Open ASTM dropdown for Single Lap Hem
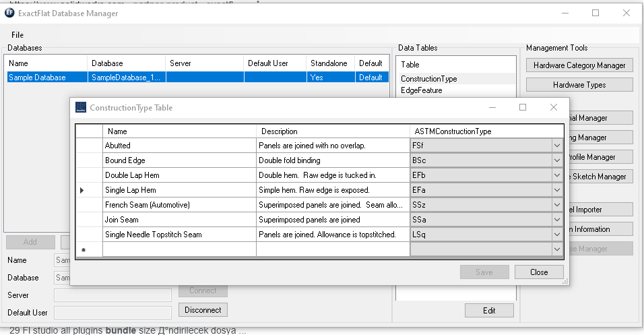This screenshot has height=335, width=644. click(x=556, y=190)
